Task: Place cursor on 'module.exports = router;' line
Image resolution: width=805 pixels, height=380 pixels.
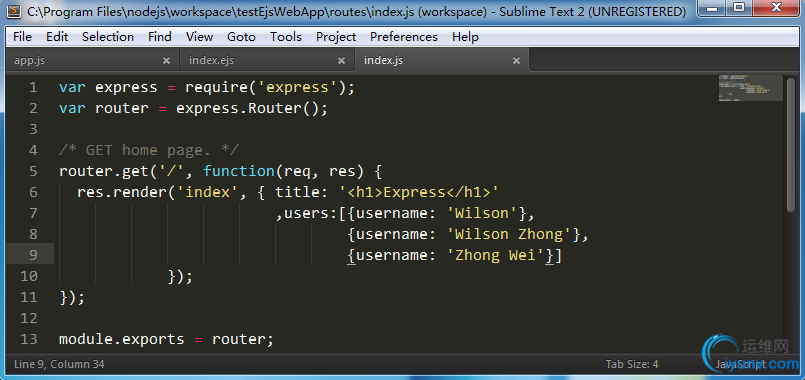Action: coord(166,339)
